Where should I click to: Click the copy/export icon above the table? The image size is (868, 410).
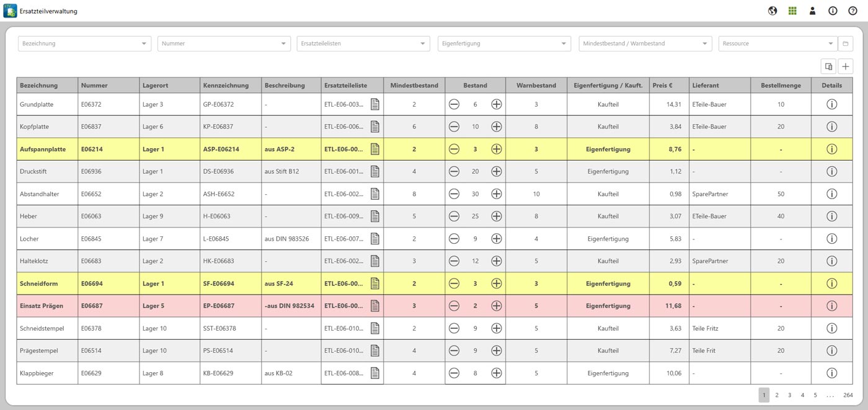(828, 66)
